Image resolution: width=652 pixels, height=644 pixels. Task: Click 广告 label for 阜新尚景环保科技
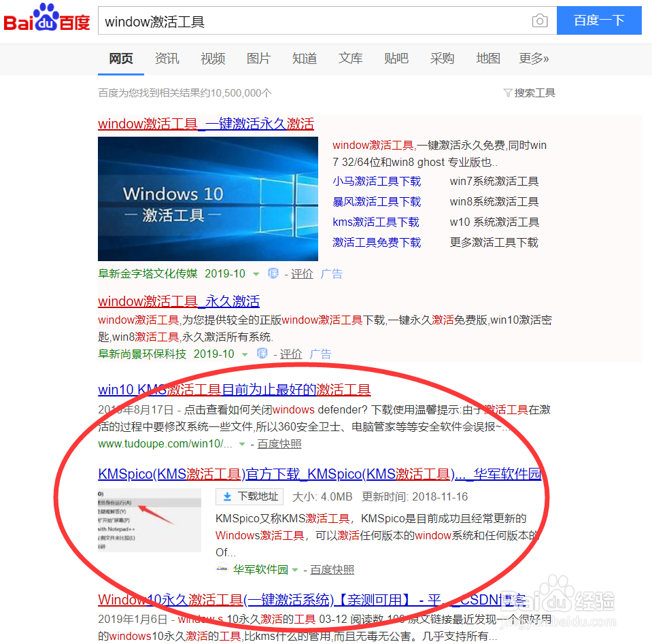(320, 354)
